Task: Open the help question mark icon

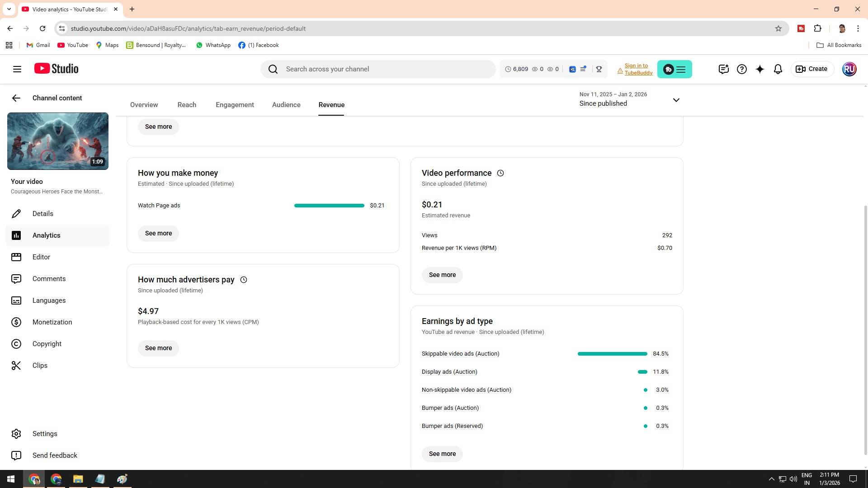Action: point(741,69)
